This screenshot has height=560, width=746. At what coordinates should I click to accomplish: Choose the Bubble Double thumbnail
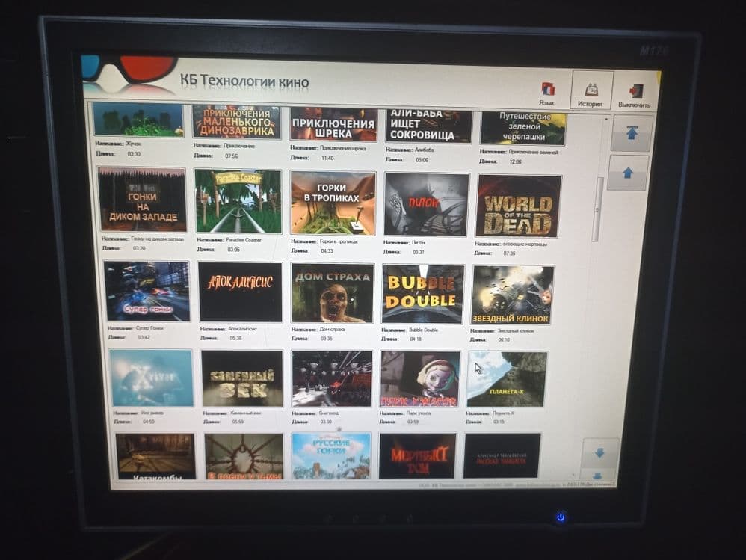click(x=423, y=295)
